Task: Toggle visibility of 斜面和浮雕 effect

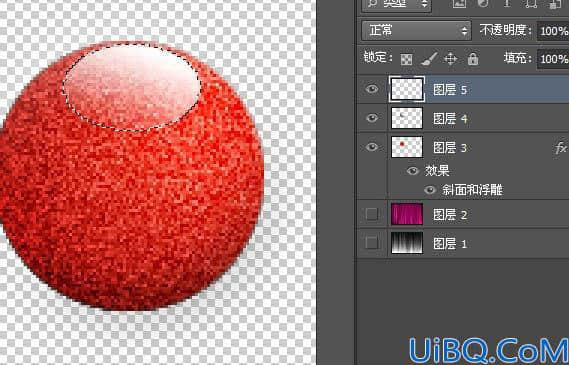Action: (430, 190)
